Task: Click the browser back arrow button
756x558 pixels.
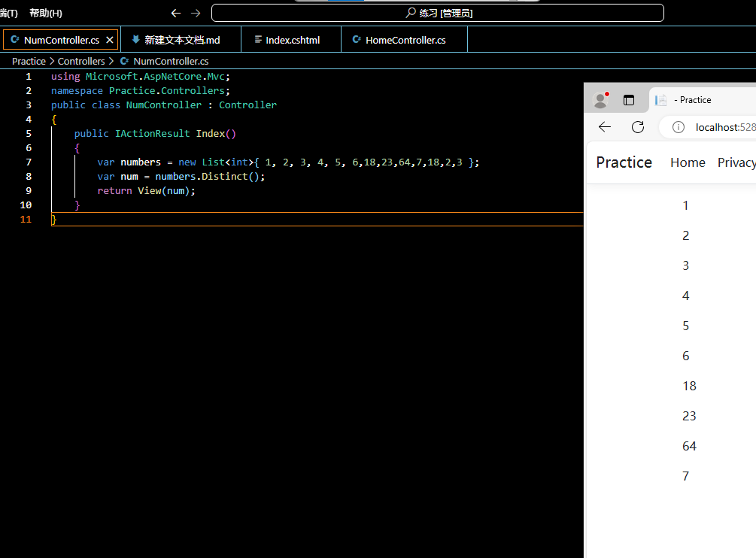Action: click(605, 127)
